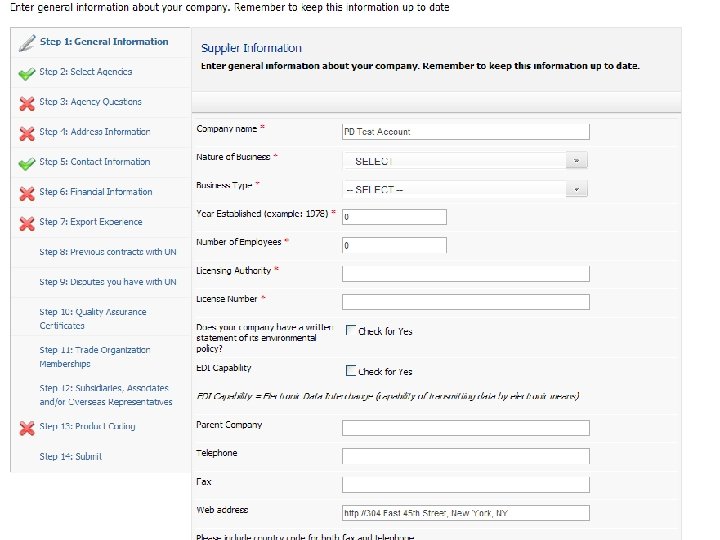Viewport: 720px width, 540px height.
Task: Click the Web address input field
Action: click(x=465, y=513)
